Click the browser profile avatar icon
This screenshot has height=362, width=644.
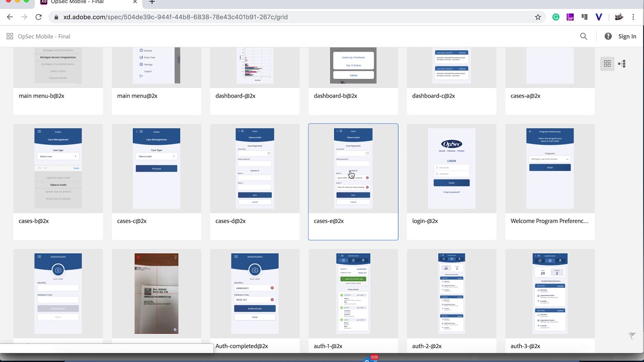click(x=619, y=17)
